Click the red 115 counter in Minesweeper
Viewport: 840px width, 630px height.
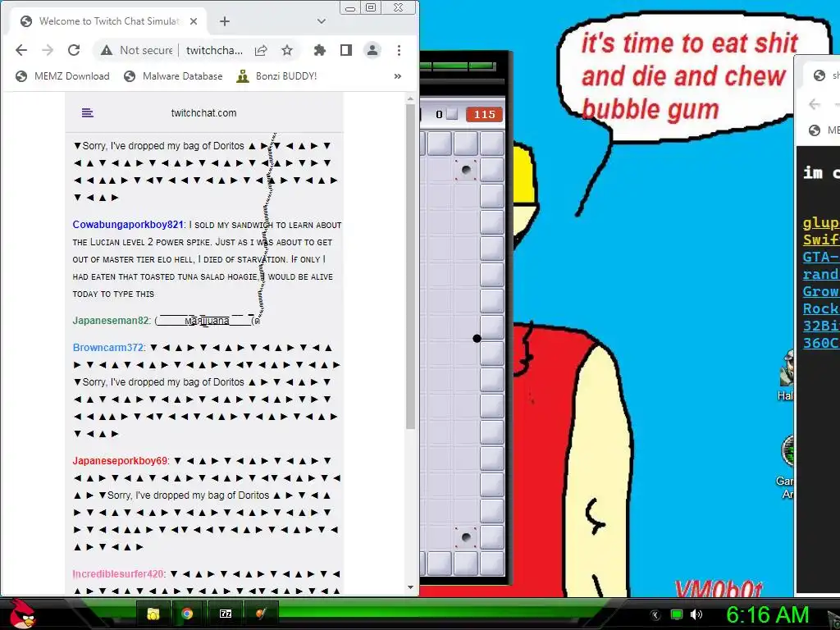484,114
